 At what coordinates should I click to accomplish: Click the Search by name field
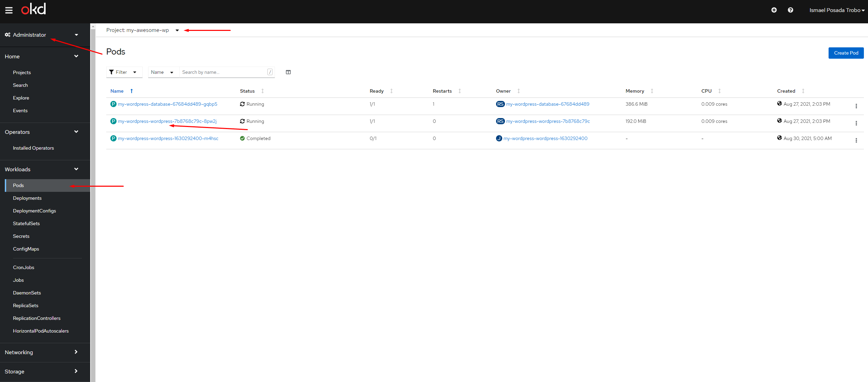pyautogui.click(x=227, y=72)
